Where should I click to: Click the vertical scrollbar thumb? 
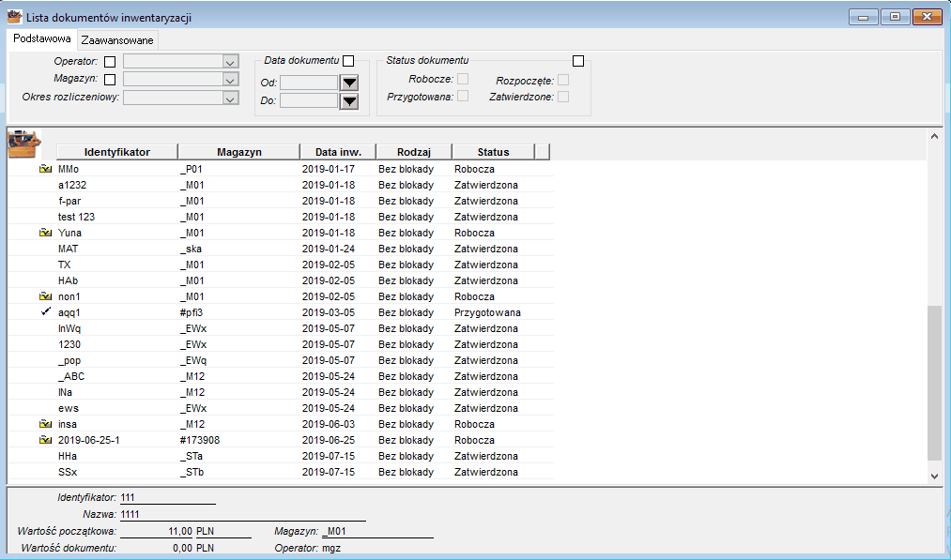pyautogui.click(x=935, y=384)
